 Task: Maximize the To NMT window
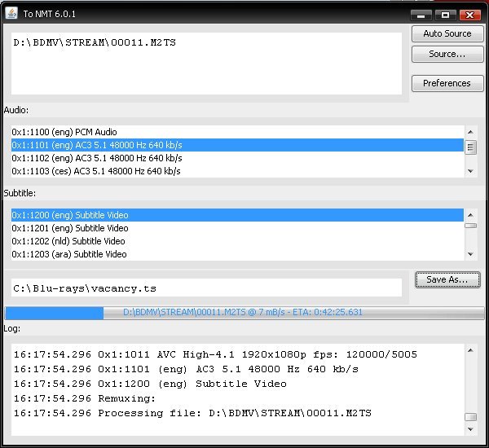(x=445, y=15)
